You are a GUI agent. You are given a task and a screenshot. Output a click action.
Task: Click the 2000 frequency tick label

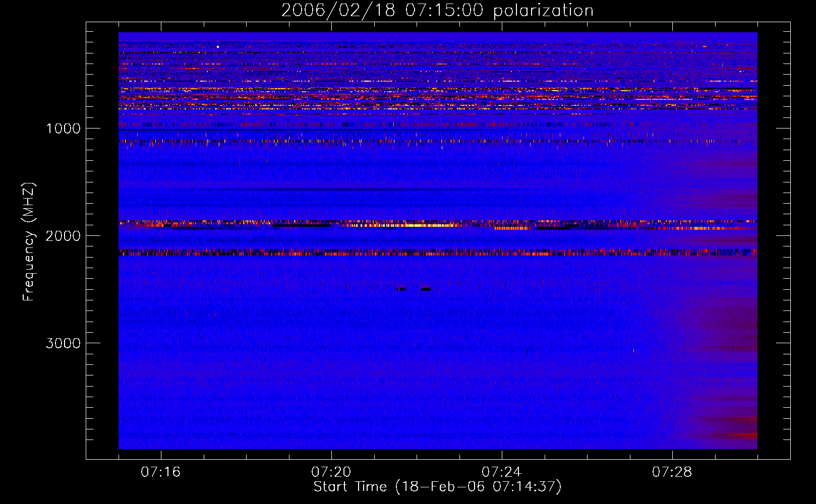click(63, 236)
